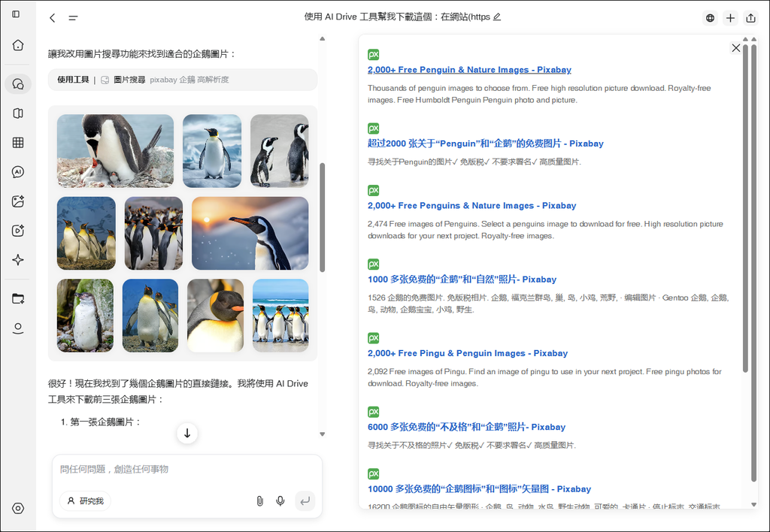Viewport: 770px width, 532px height.
Task: Open '超过2000 张关于"Penguin"' Pixabay link
Action: 486,144
